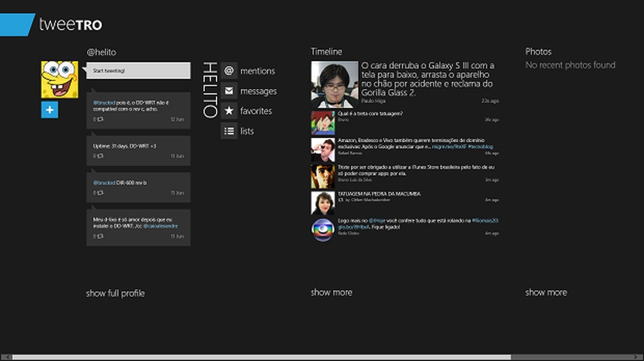Open Rede Globo logo avatar
This screenshot has height=361, width=644.
pos(323,230)
